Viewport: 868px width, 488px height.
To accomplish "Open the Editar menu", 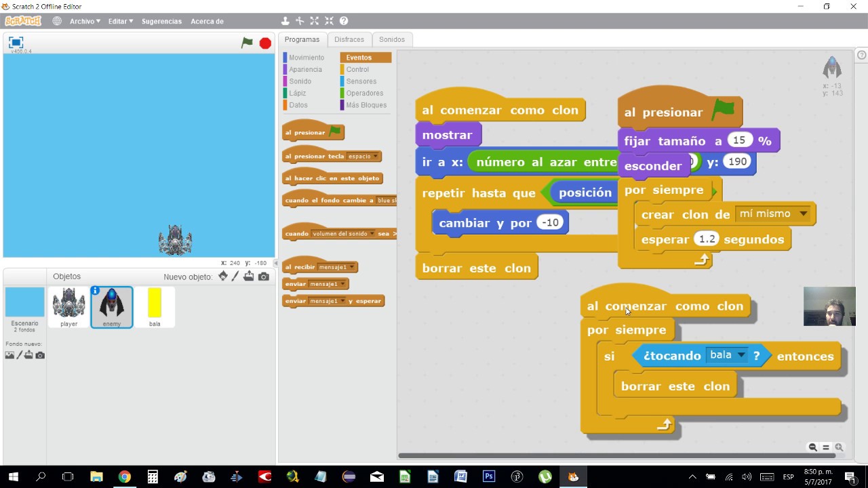I will [121, 21].
